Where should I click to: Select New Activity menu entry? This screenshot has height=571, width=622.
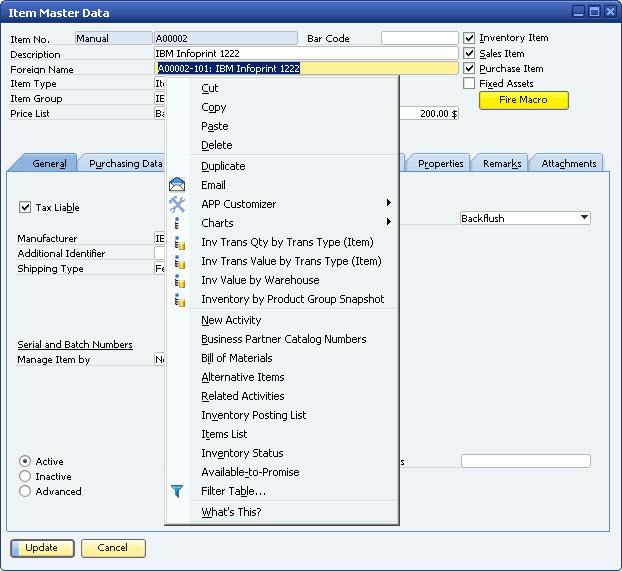[x=231, y=320]
